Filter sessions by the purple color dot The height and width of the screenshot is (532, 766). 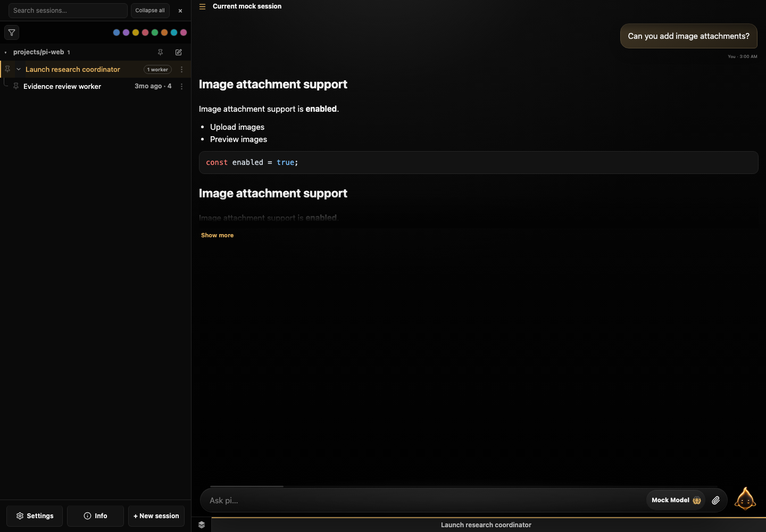pyautogui.click(x=126, y=32)
